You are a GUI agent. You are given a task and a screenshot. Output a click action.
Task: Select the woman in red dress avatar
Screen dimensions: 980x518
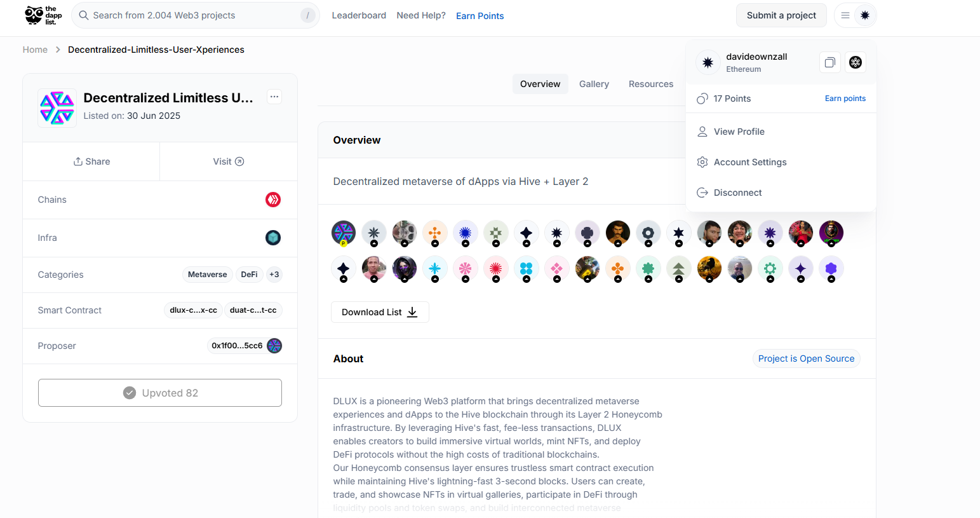[801, 233]
